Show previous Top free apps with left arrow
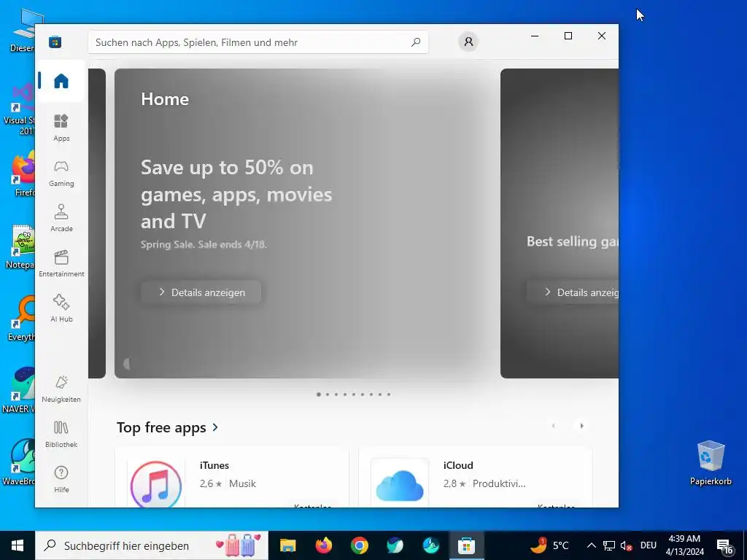The image size is (747, 560). point(553,426)
